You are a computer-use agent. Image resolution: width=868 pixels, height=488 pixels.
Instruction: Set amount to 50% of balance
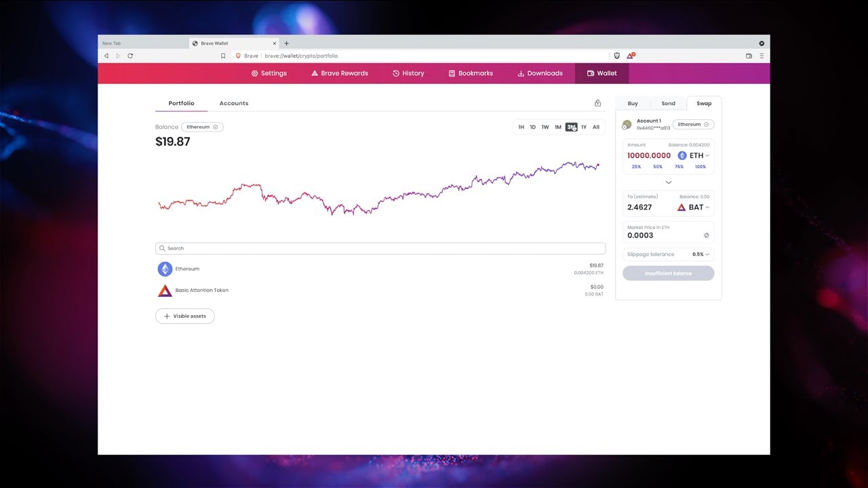tap(658, 167)
